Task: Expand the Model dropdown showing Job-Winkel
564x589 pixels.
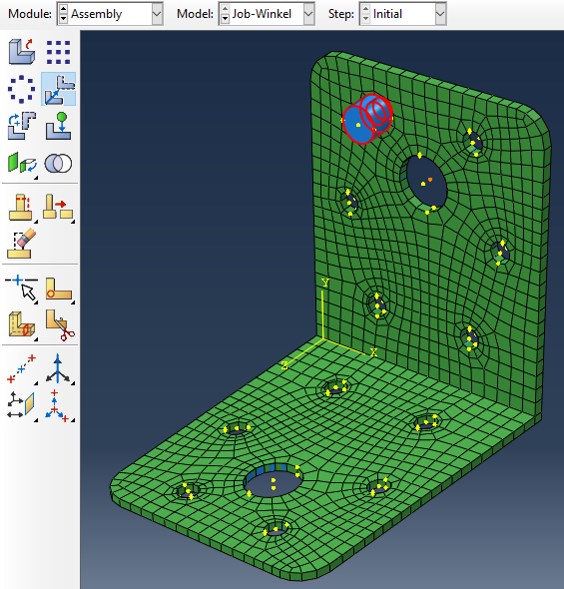Action: (x=266, y=14)
